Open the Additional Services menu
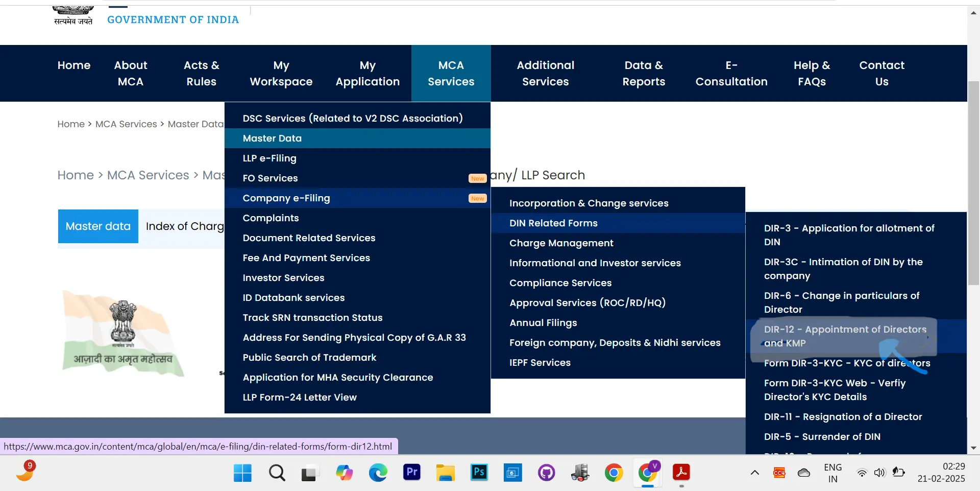980x491 pixels. (545, 73)
